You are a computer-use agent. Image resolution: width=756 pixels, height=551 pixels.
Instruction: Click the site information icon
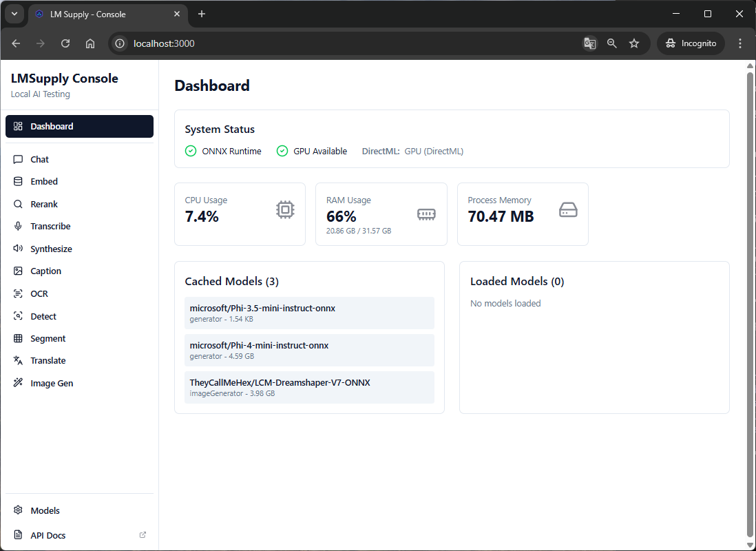pos(120,43)
